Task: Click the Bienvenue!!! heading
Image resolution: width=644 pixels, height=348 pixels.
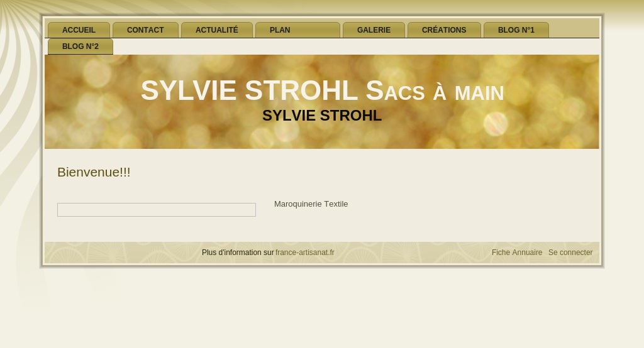Action: tap(94, 172)
